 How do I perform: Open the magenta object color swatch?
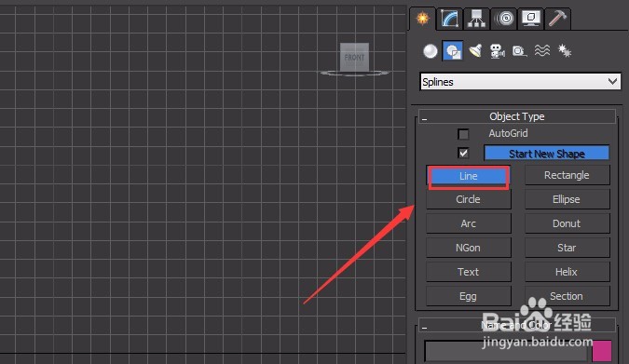point(602,351)
